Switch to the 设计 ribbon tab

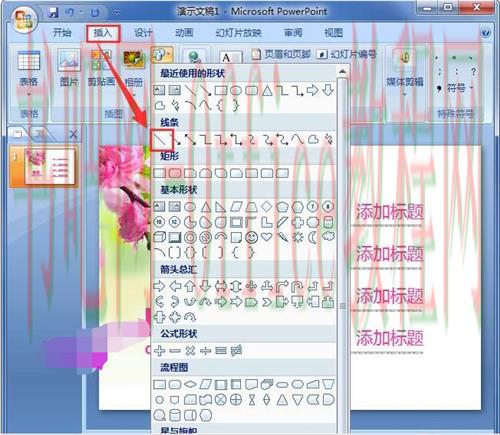tap(143, 33)
